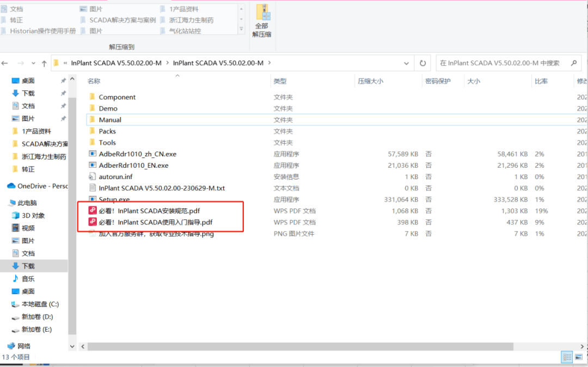Switch to details view icon
This screenshot has width=588, height=367.
point(567,357)
